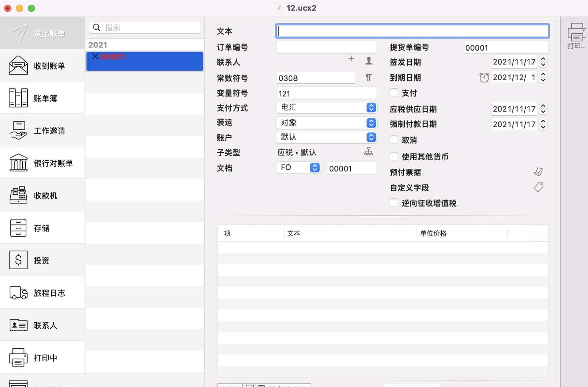
Task: Click the pilcrow icon beside 常数符号
Action: (369, 77)
